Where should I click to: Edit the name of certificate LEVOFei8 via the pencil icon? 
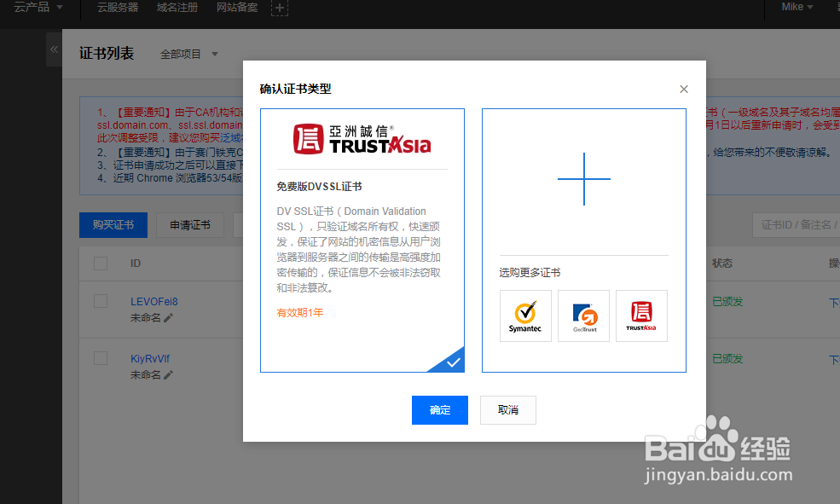(168, 317)
